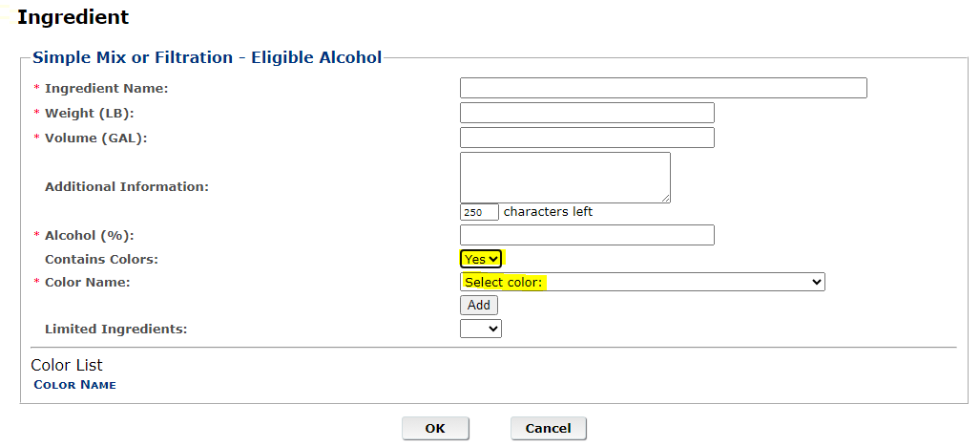Select the Alcohol (%) input field
The height and width of the screenshot is (447, 980).
(586, 235)
